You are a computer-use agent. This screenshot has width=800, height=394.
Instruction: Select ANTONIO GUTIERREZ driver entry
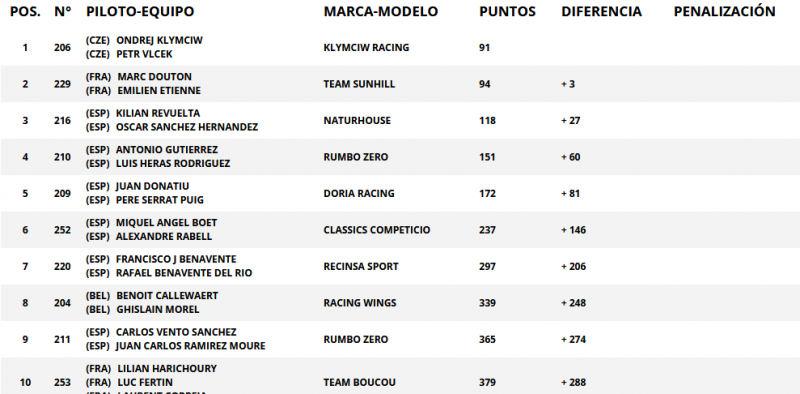(167, 150)
